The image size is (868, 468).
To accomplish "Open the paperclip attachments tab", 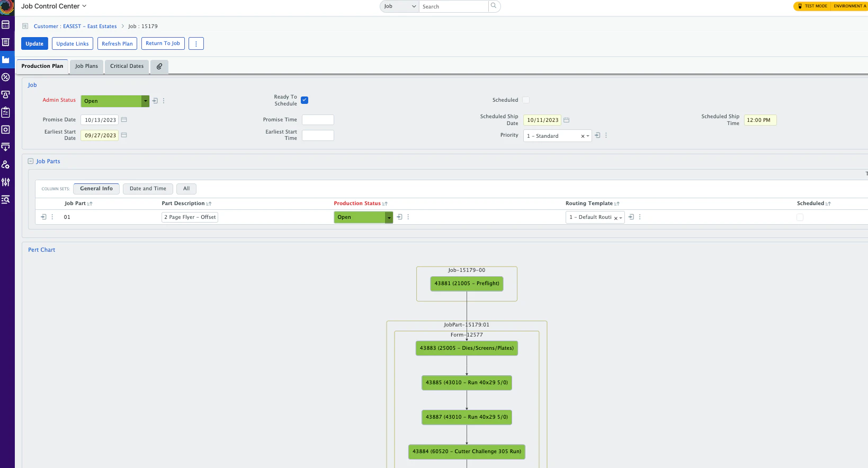I will pyautogui.click(x=159, y=66).
